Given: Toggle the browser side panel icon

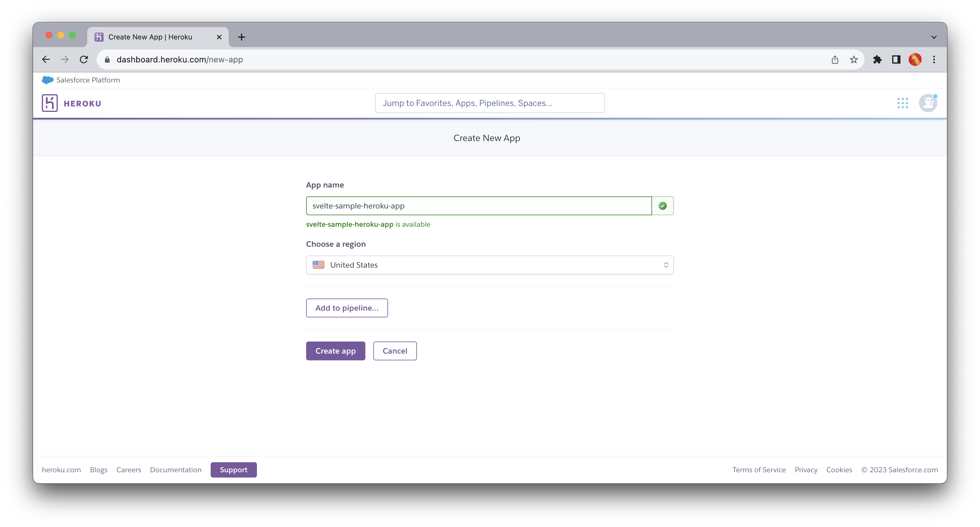Looking at the screenshot, I should pos(896,60).
